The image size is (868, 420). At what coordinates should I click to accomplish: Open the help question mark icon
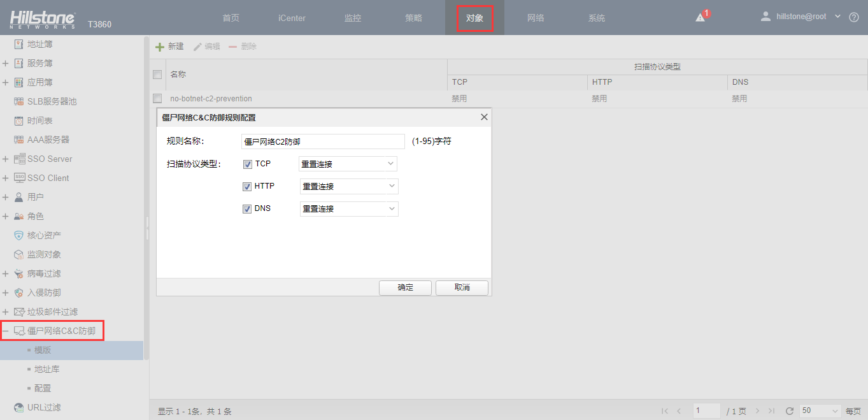pyautogui.click(x=854, y=18)
